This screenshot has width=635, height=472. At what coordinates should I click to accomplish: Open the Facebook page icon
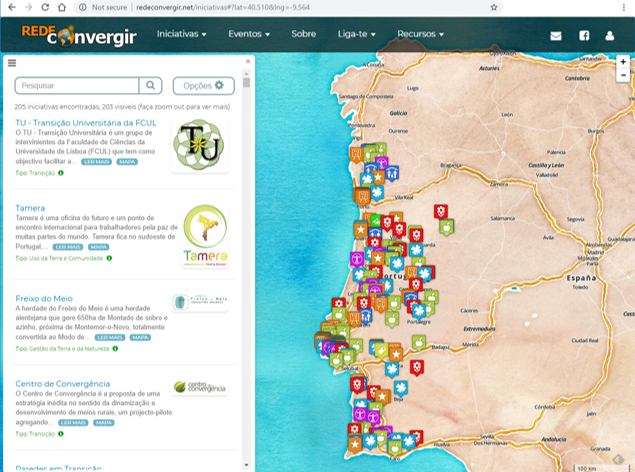pos(584,36)
